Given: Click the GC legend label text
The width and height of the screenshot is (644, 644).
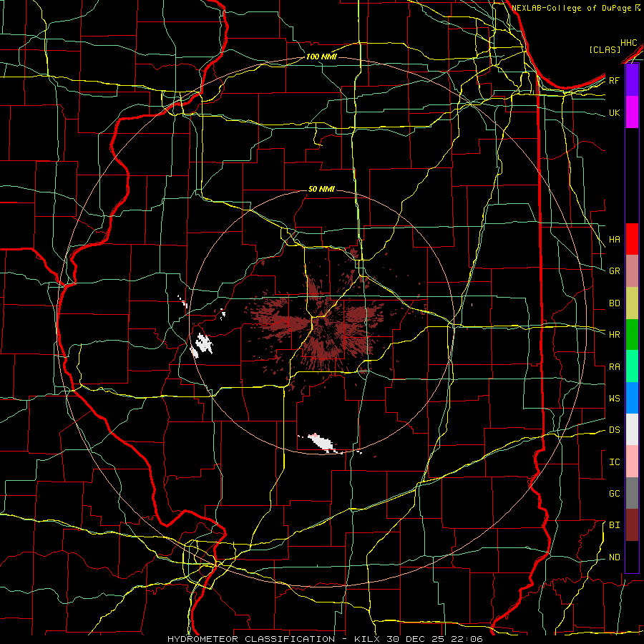Looking at the screenshot, I should click(x=615, y=494).
